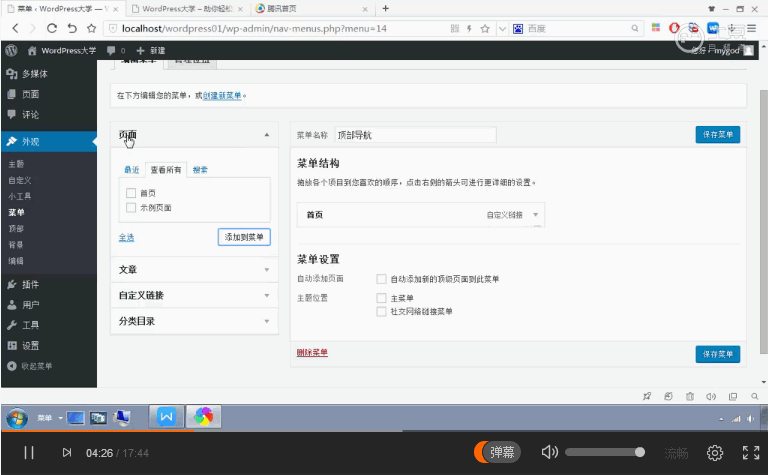Switch to the 最近 tab

tap(131, 170)
